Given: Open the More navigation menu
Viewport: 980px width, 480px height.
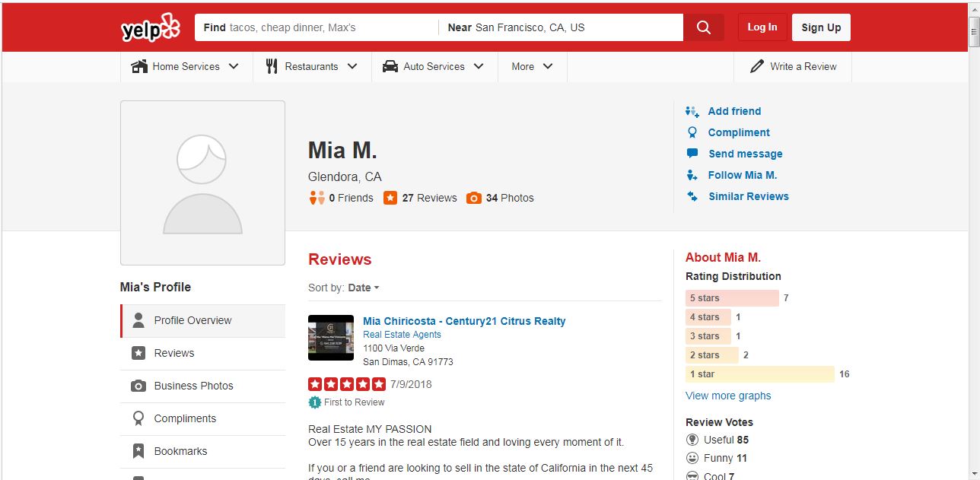Looking at the screenshot, I should pyautogui.click(x=533, y=66).
